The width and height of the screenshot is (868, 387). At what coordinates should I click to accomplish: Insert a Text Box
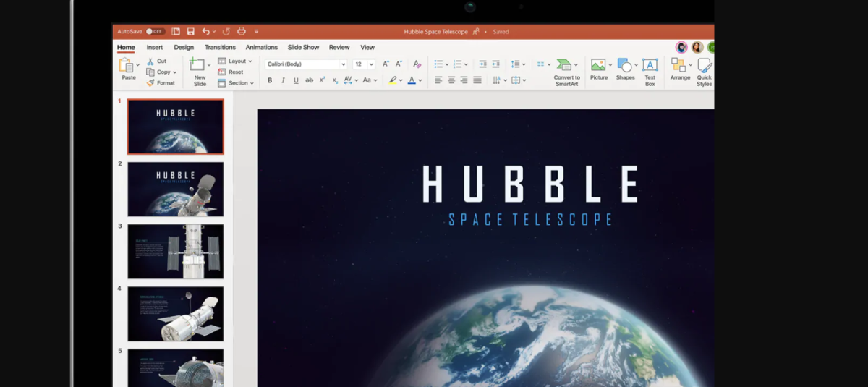(650, 72)
